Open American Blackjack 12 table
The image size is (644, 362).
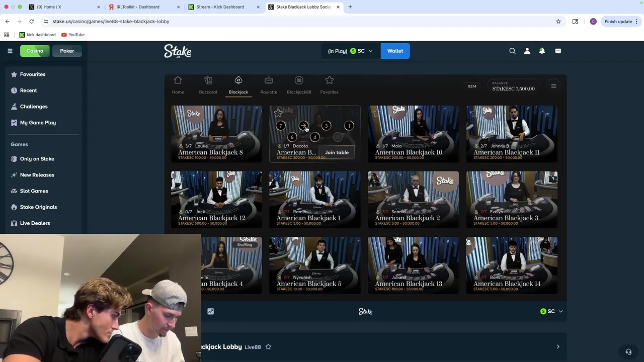(216, 200)
